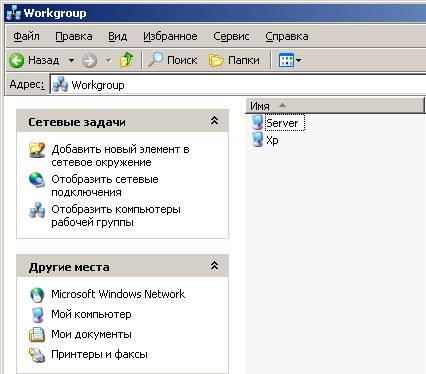Open the Views icon button
This screenshot has width=426, height=374.
tap(286, 60)
